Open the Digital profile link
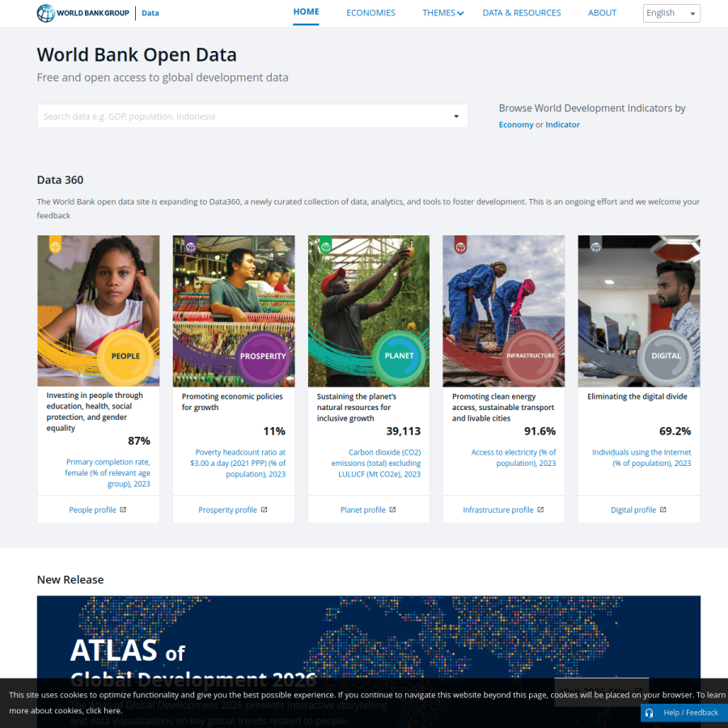This screenshot has width=728, height=728. pyautogui.click(x=633, y=510)
